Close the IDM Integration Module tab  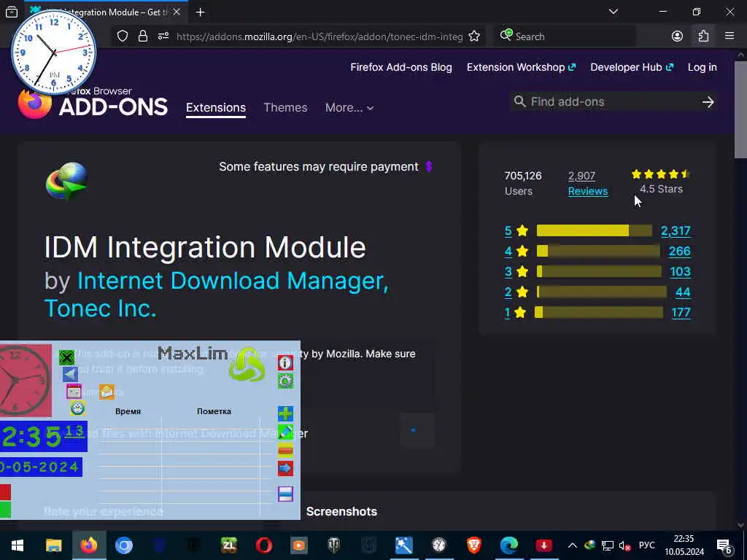point(177,12)
